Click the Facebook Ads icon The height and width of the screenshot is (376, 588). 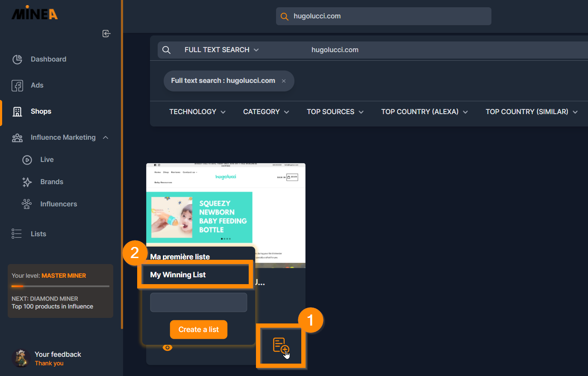(x=17, y=85)
